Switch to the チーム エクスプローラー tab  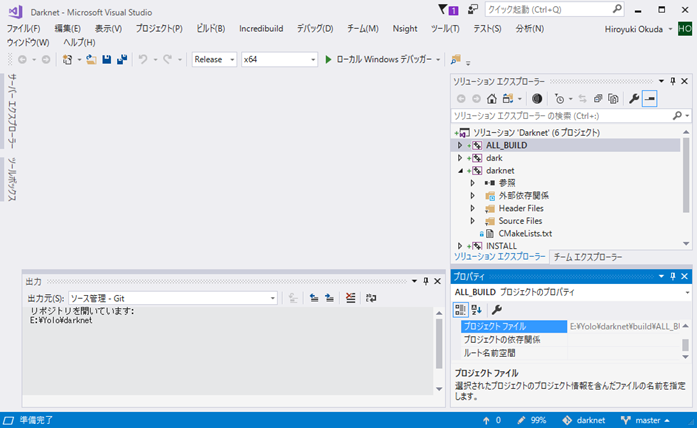pos(588,257)
